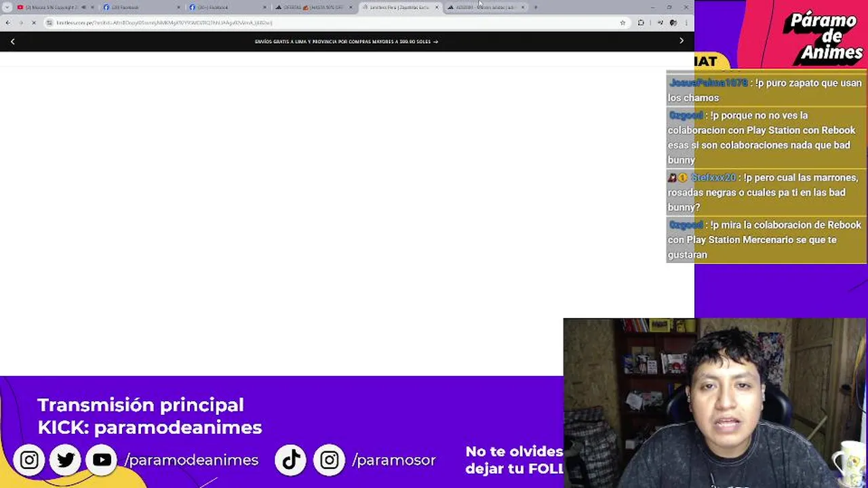Click the Stefxxx20 chat username
The image size is (868, 488).
(x=713, y=178)
